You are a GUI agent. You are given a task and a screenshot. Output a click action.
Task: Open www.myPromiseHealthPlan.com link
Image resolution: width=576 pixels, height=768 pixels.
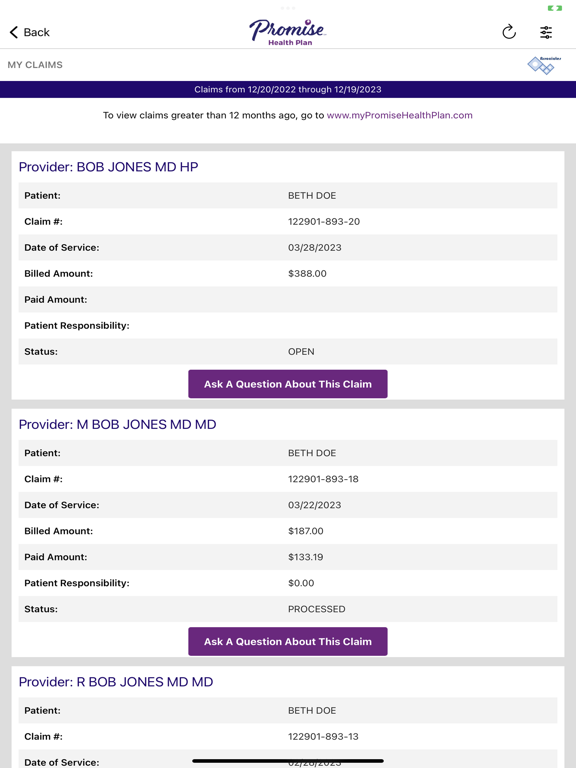(x=400, y=115)
